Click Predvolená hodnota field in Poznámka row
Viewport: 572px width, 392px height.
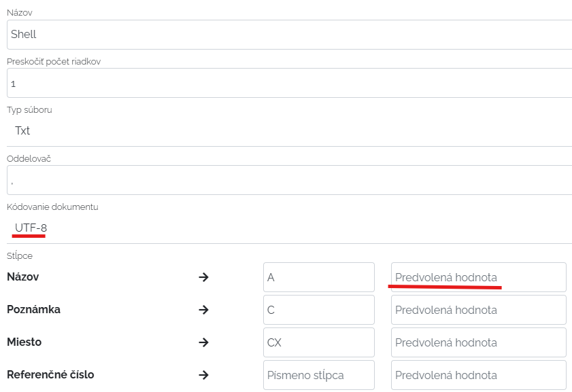click(478, 310)
